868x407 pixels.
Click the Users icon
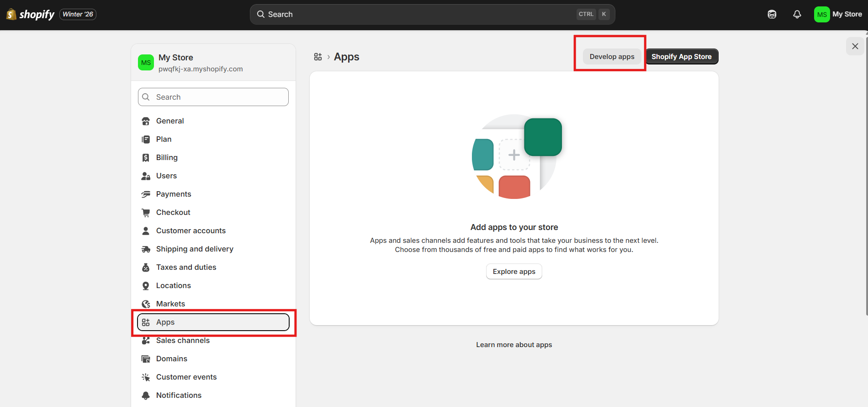click(x=146, y=176)
